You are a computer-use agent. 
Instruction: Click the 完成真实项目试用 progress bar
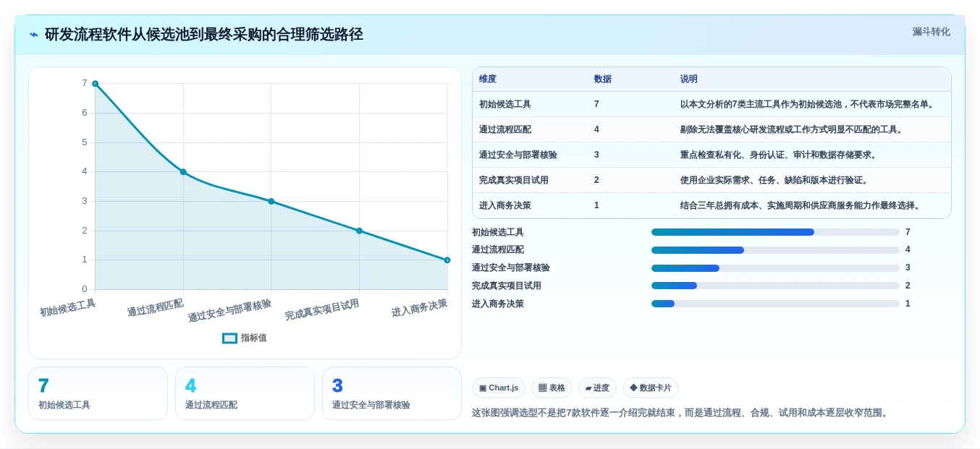click(775, 286)
